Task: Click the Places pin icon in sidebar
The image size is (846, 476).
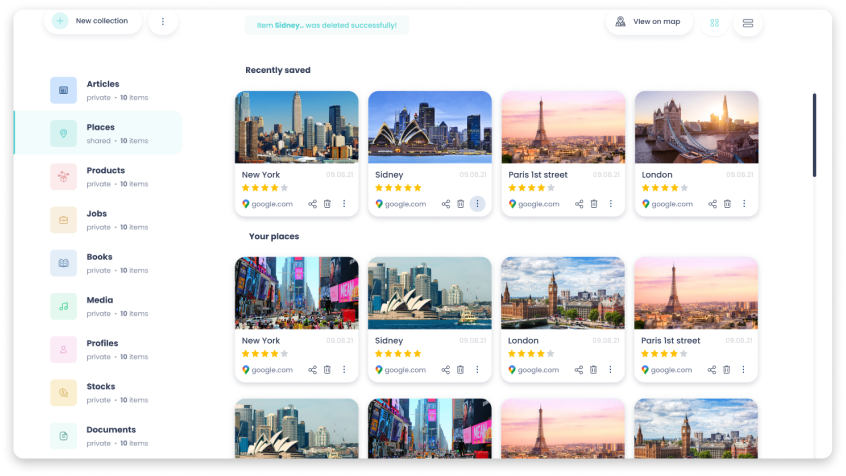Action: [64, 133]
